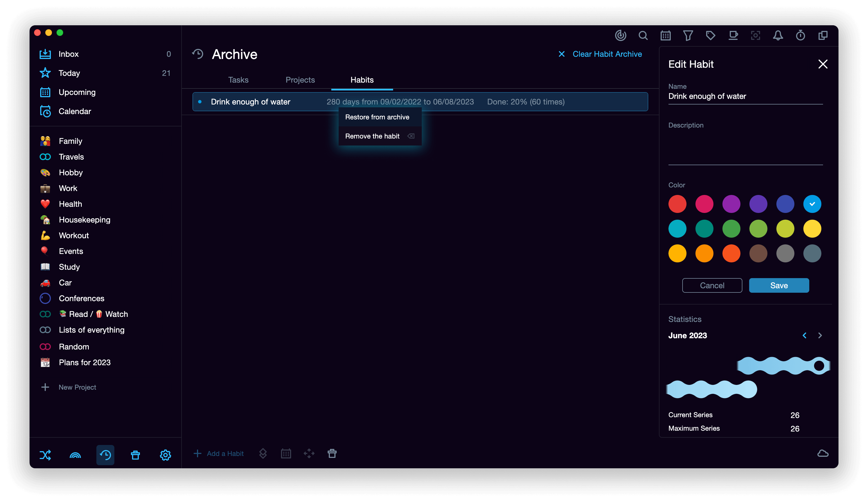Viewport: 868px width, 502px height.
Task: Open the trash bin icon in sidebar footer
Action: (x=135, y=455)
